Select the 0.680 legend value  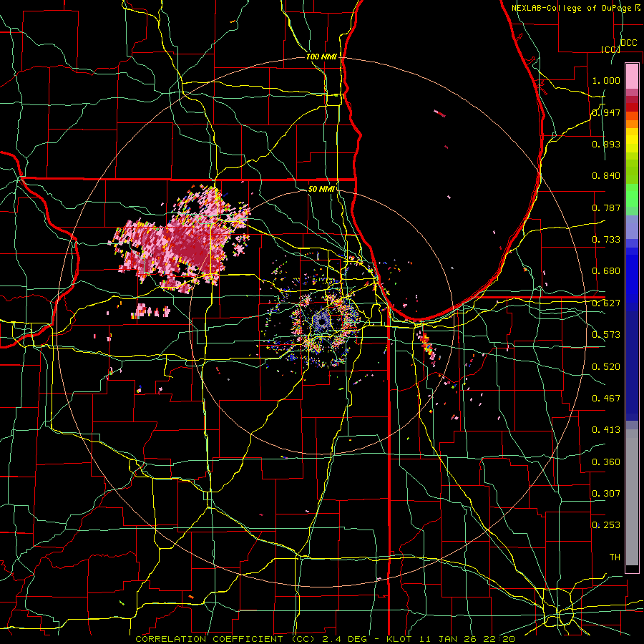point(606,271)
